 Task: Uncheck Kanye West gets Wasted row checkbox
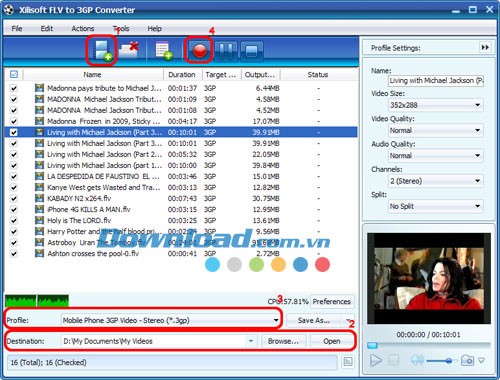pyautogui.click(x=14, y=187)
